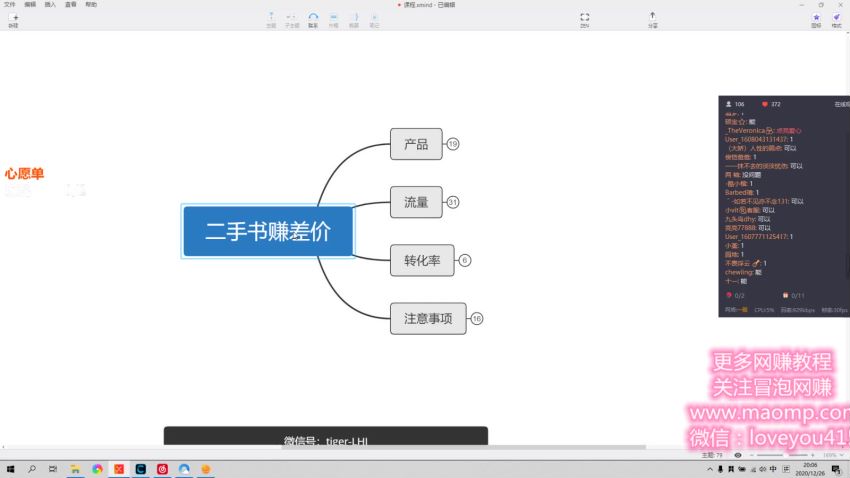Open the Windows Start menu
The width and height of the screenshot is (850, 478).
coord(10,469)
